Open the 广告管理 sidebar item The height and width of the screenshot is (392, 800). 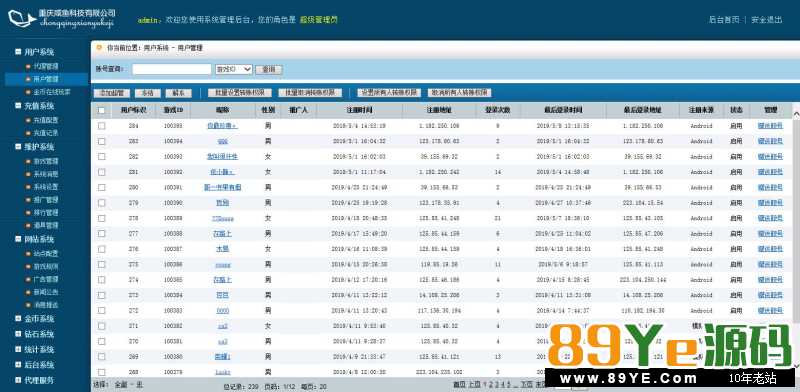45,279
